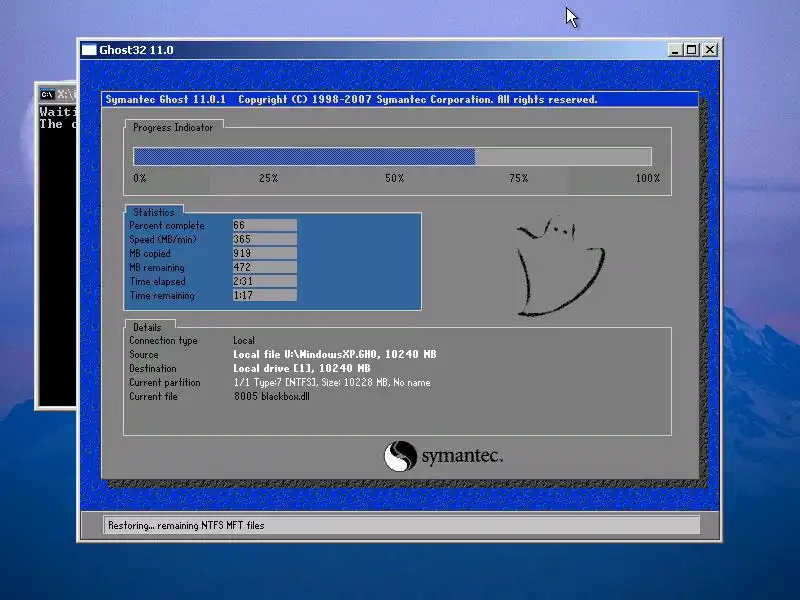Click the Source file U:\WindowsXP.GHO text
800x600 pixels.
coord(335,354)
